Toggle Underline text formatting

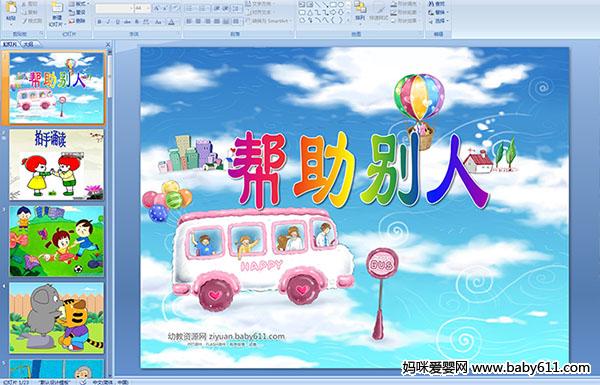pos(117,22)
